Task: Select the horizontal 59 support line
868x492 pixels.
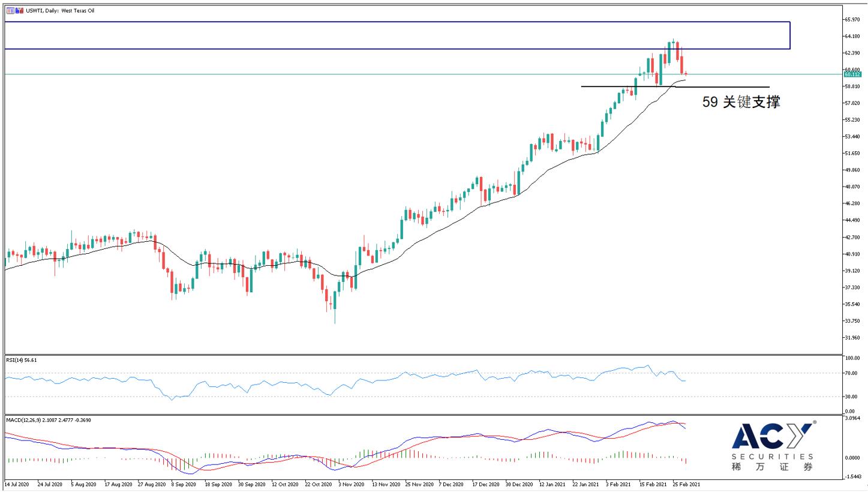Action: pos(675,87)
